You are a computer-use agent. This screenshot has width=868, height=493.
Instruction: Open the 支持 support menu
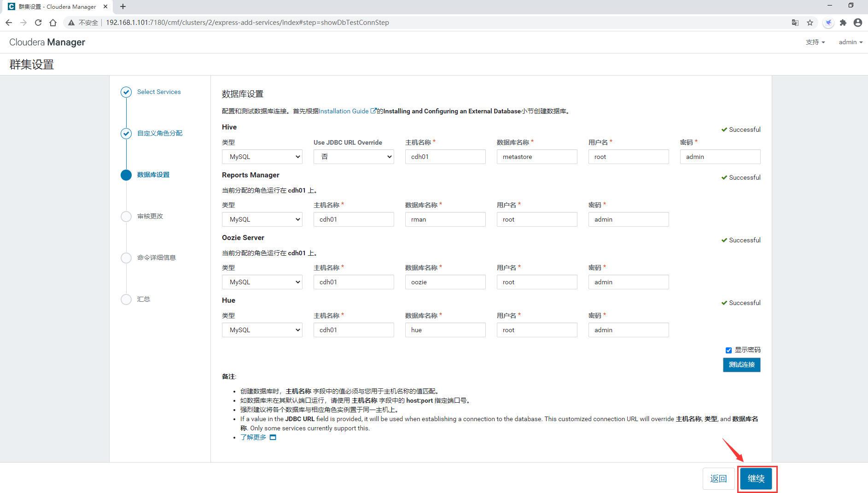(x=815, y=42)
